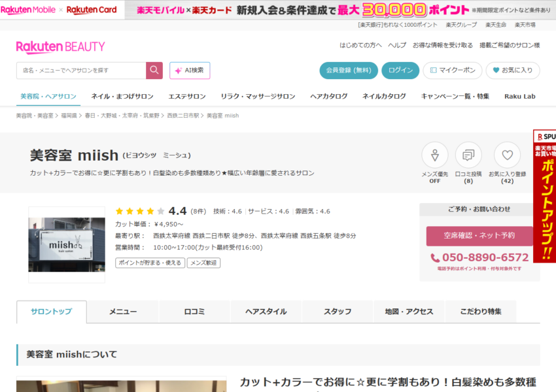
Task: Click (8件) review count link
Action: tap(198, 212)
